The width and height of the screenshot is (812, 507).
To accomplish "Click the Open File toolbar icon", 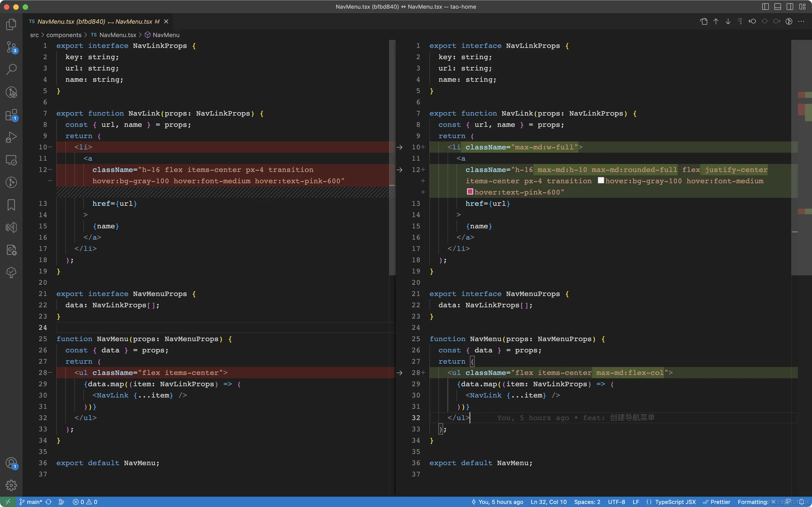I will click(703, 21).
